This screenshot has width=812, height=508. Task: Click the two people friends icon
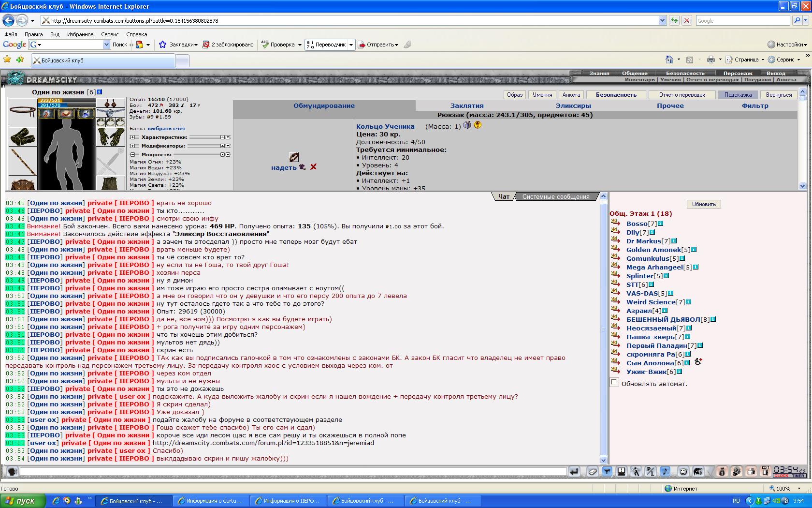(x=751, y=471)
